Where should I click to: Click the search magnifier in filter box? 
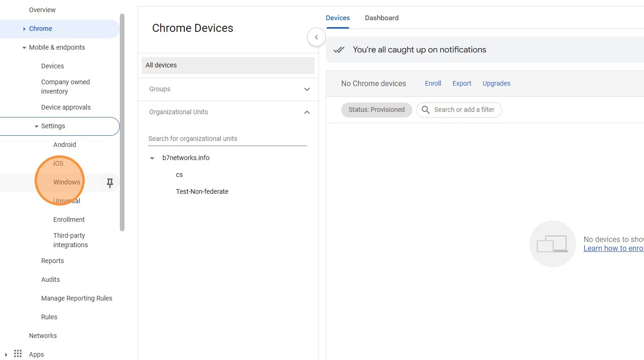point(425,110)
